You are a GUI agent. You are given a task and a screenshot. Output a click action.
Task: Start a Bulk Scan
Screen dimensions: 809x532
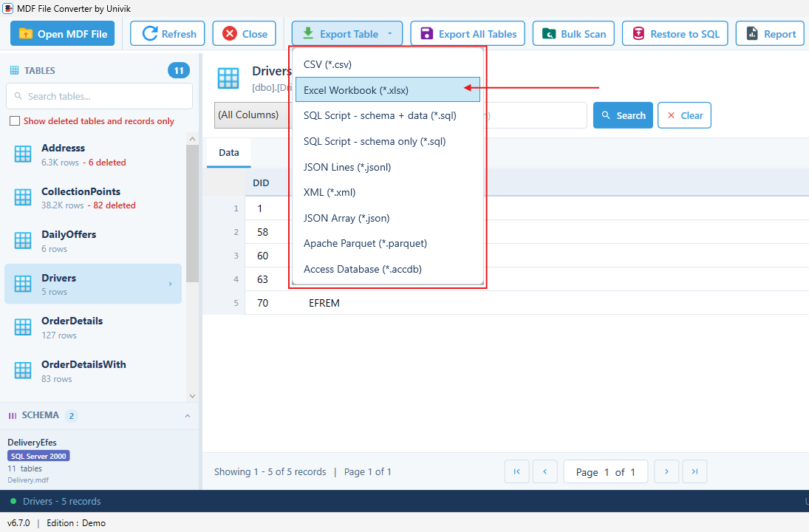click(x=573, y=34)
